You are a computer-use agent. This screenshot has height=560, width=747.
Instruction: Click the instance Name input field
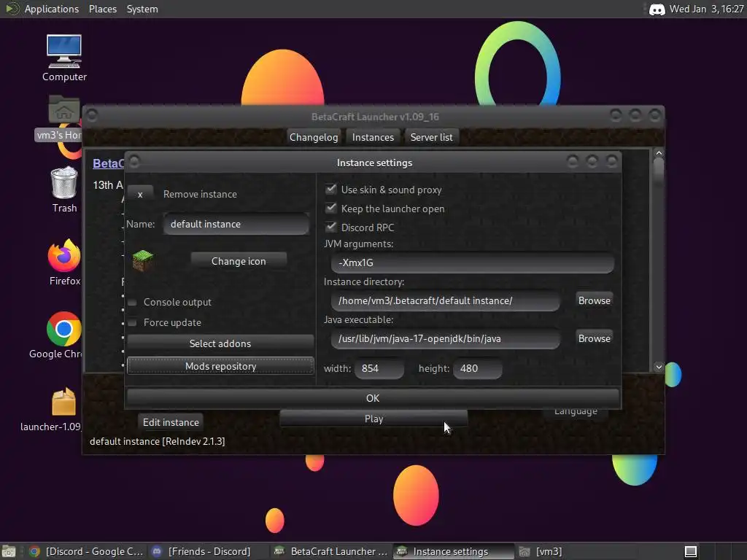point(236,224)
